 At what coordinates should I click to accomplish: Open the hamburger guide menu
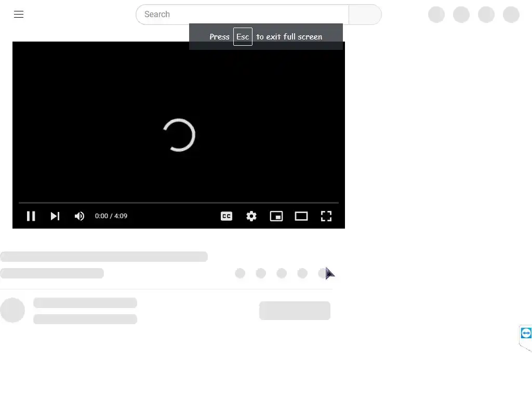tap(19, 14)
